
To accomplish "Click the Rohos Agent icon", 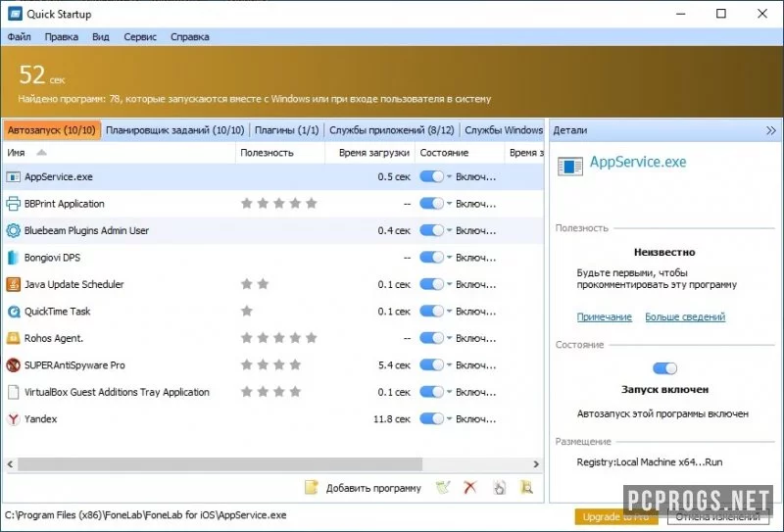I will [13, 338].
